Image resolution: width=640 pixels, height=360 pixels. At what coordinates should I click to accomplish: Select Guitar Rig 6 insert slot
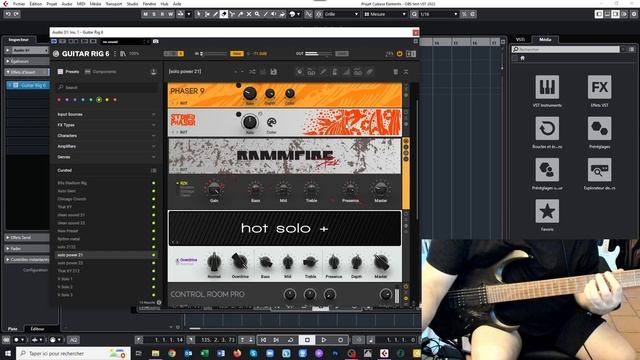click(x=28, y=85)
